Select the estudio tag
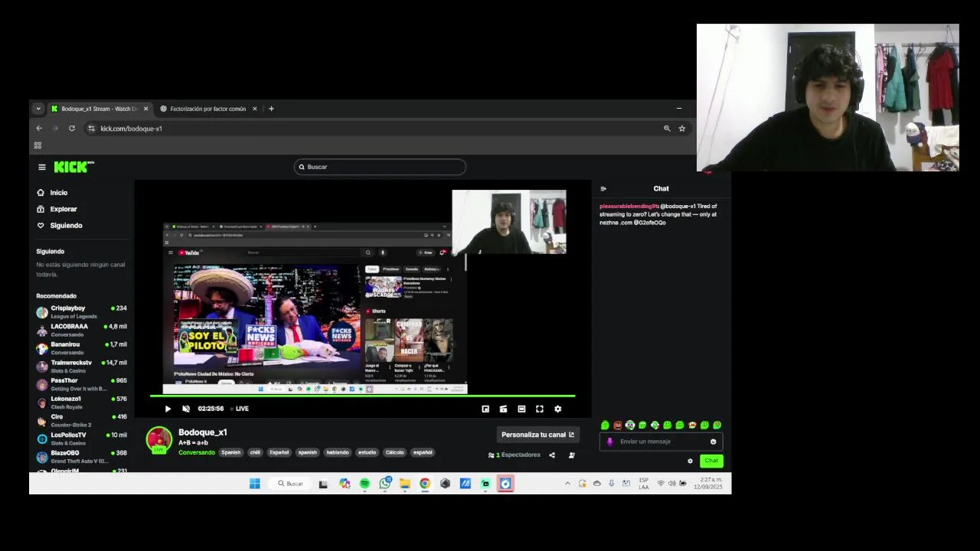This screenshot has width=980, height=551. 367,452
